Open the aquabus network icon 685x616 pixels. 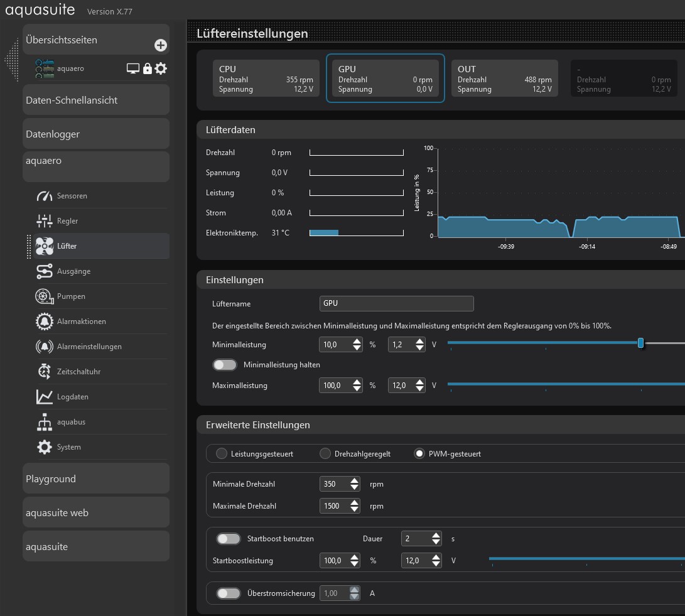[x=45, y=422]
